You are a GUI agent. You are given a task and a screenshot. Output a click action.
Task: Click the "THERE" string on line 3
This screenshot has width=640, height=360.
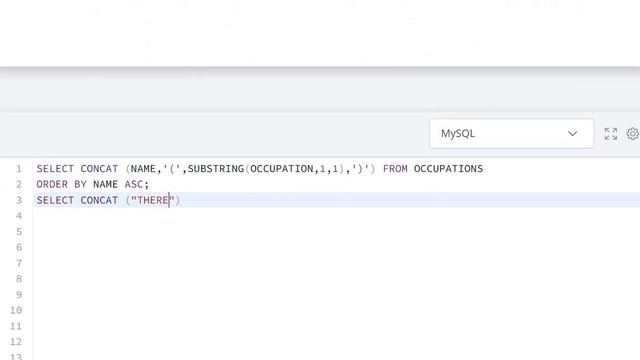click(153, 200)
